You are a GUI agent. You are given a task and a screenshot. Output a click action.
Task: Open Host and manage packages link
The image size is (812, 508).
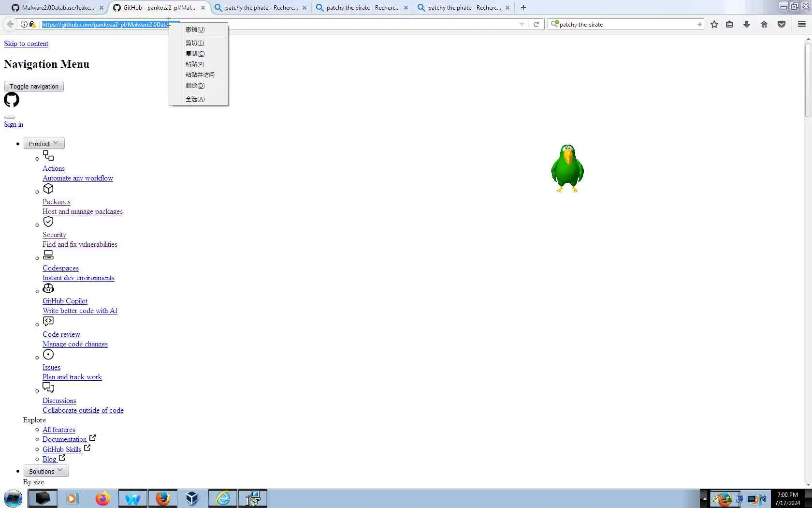[83, 211]
